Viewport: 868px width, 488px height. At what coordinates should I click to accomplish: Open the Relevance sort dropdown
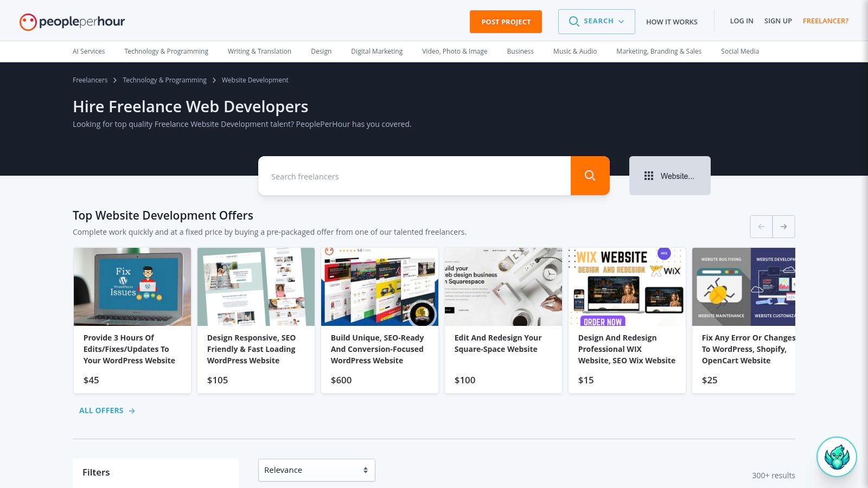pyautogui.click(x=316, y=470)
